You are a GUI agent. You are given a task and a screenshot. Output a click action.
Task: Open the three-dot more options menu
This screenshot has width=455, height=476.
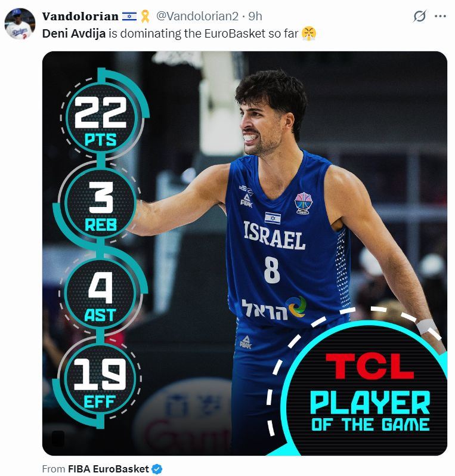pos(440,16)
